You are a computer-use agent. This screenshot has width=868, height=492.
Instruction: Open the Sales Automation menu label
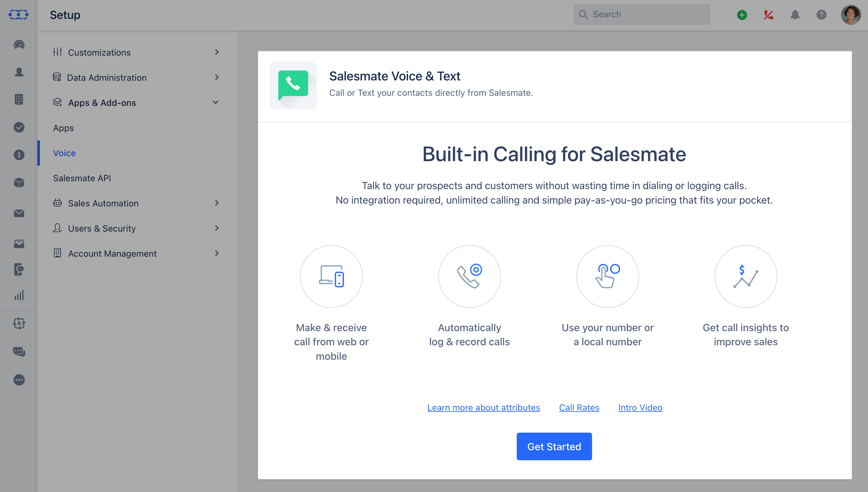pos(103,203)
